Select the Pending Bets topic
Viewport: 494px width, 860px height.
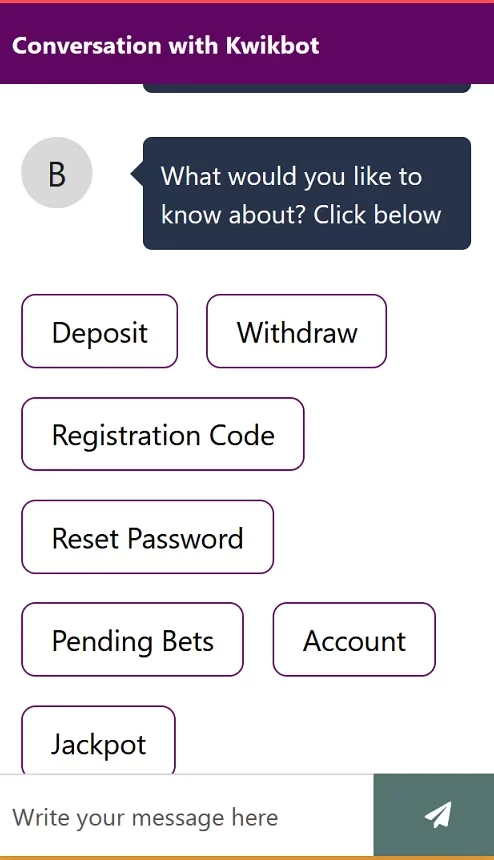(x=132, y=640)
